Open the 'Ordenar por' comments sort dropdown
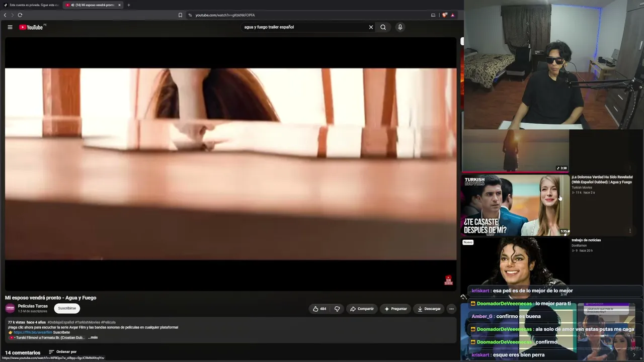 pos(62,352)
